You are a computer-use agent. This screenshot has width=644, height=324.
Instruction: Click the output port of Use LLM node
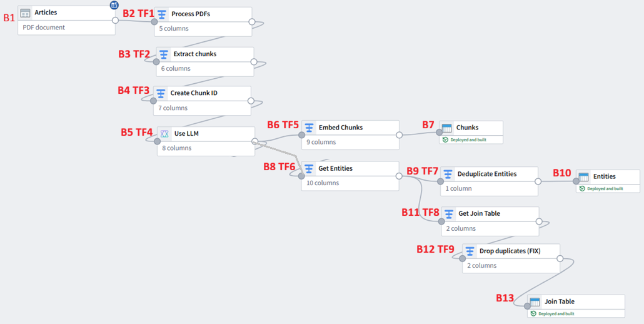click(x=254, y=141)
